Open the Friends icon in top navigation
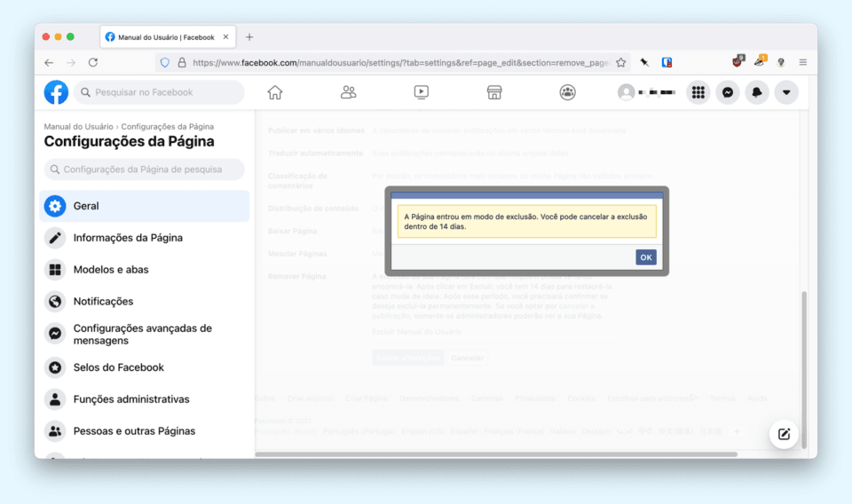Image resolution: width=852 pixels, height=504 pixels. [348, 92]
